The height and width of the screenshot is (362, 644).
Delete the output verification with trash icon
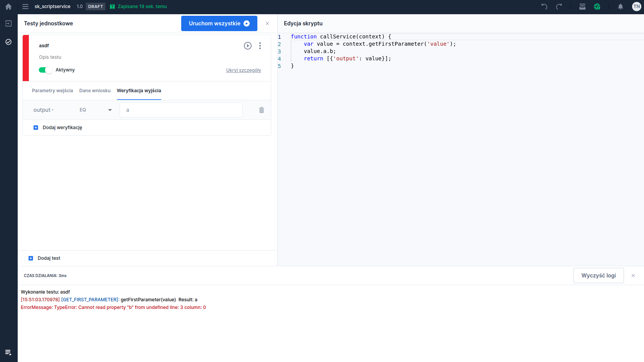262,110
